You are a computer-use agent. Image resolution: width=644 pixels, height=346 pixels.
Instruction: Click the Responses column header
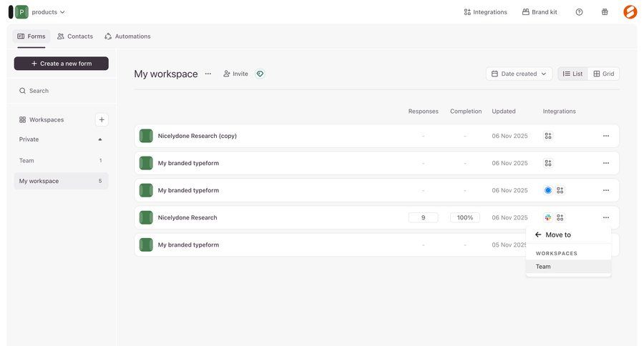(x=423, y=112)
